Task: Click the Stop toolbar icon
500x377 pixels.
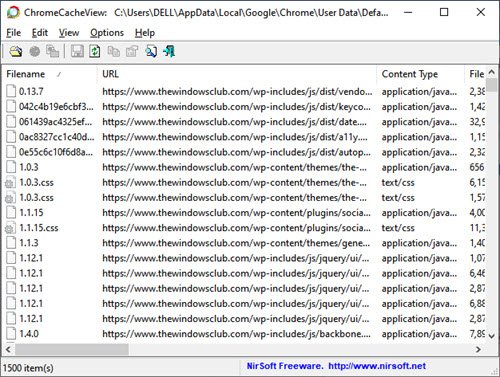Action: pos(34,52)
